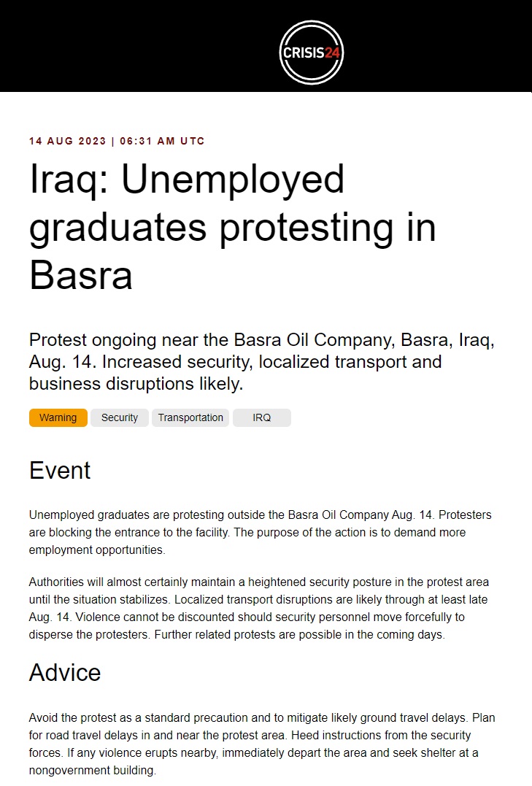Click the Crisis24 circular logo

(312, 52)
